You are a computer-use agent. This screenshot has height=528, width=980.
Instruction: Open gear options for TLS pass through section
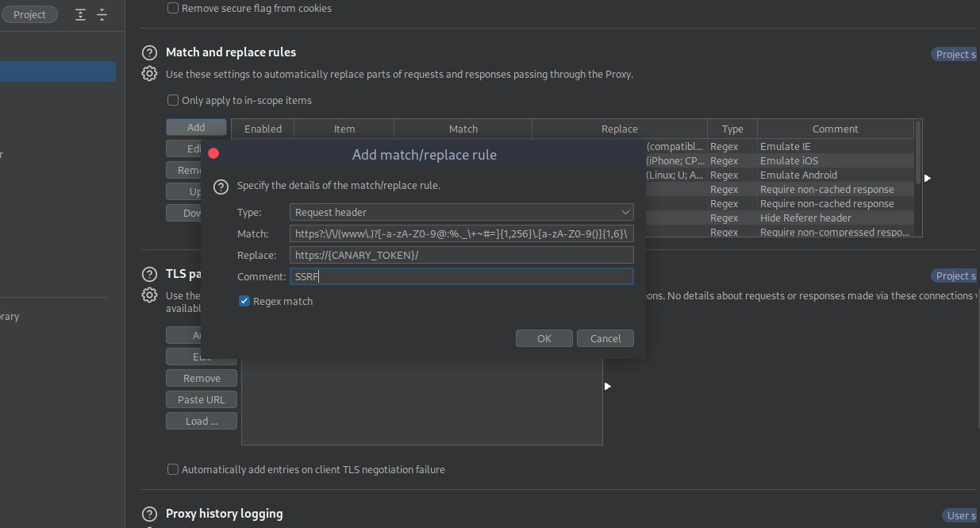click(x=149, y=295)
